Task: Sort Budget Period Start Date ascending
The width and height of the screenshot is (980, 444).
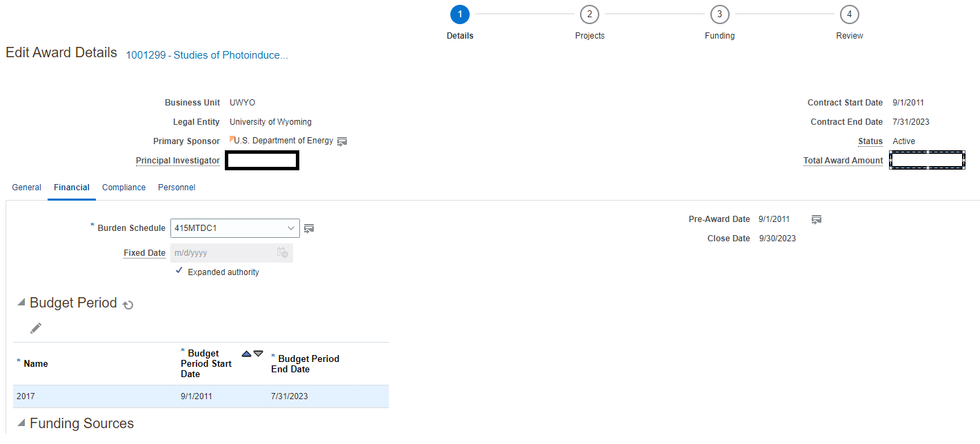Action: (x=247, y=354)
